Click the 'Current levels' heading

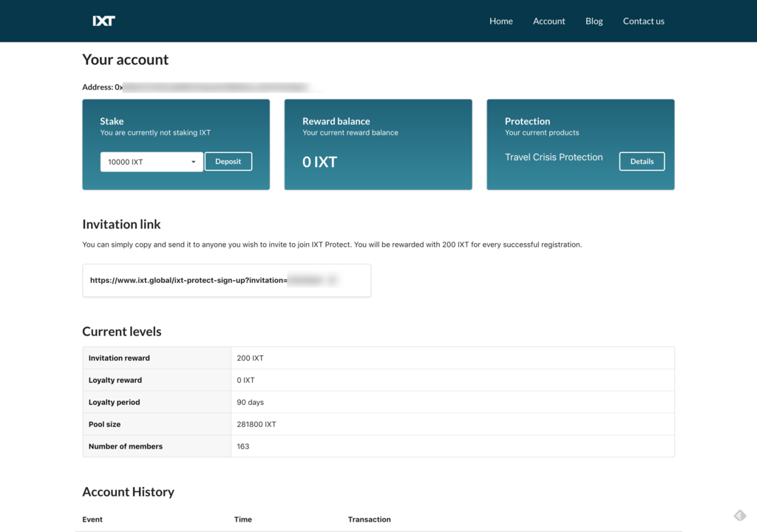(x=122, y=331)
